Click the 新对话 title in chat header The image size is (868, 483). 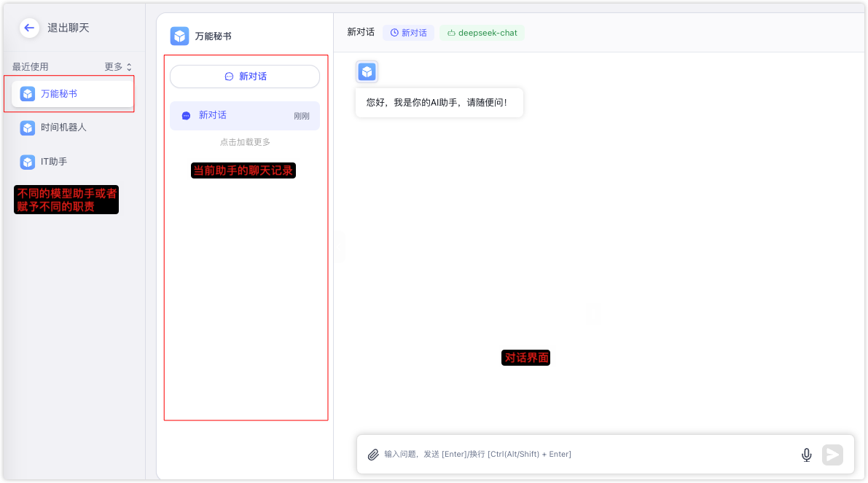pos(361,32)
